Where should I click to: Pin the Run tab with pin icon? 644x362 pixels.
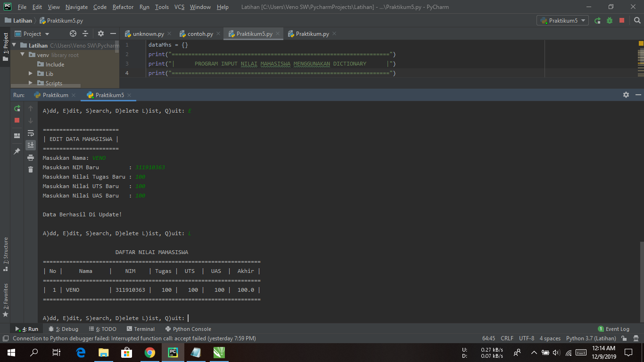[17, 151]
